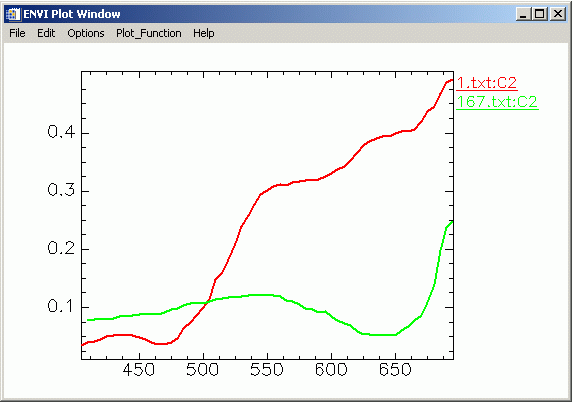The width and height of the screenshot is (573, 402).
Task: Click the 650 x-axis tick label
Action: tap(395, 370)
